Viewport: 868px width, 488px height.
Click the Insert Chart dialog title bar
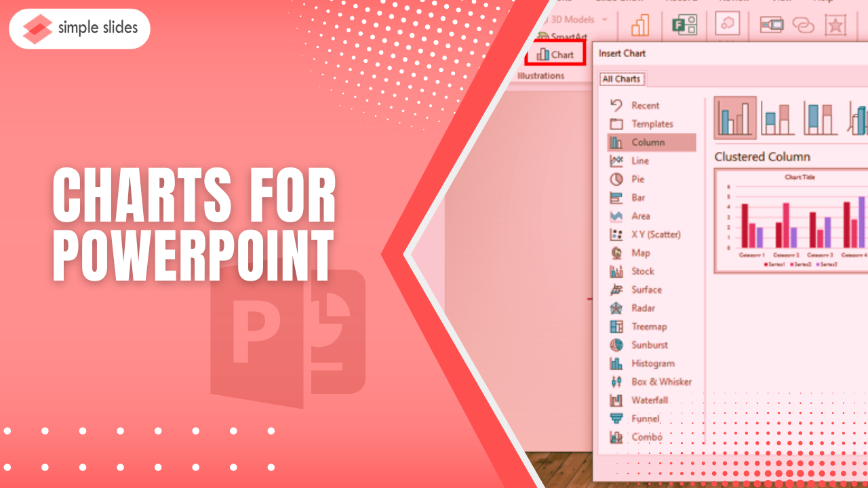click(x=730, y=54)
